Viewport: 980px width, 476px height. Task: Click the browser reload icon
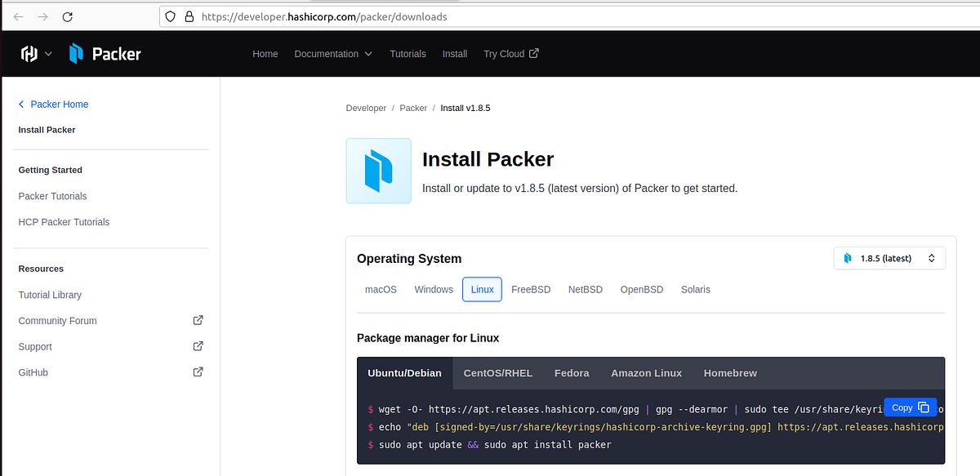(x=68, y=16)
